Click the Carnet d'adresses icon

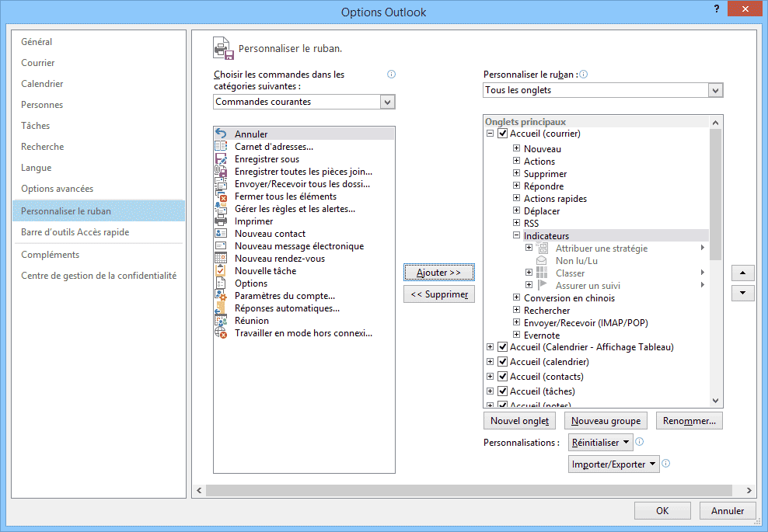coord(221,146)
